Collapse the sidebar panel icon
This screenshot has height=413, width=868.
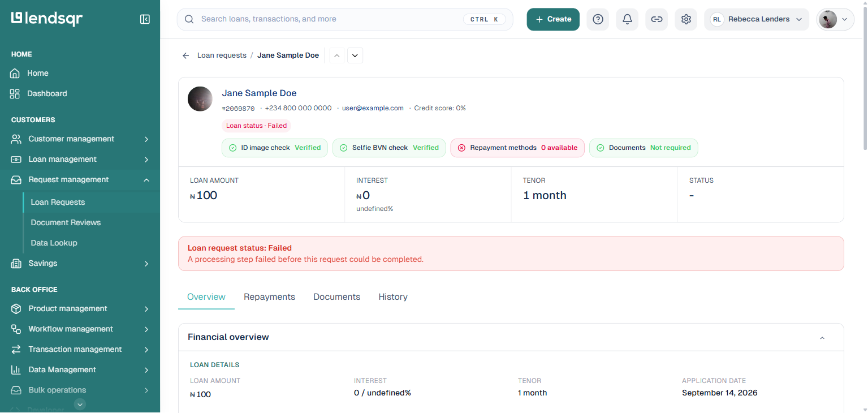tap(145, 19)
